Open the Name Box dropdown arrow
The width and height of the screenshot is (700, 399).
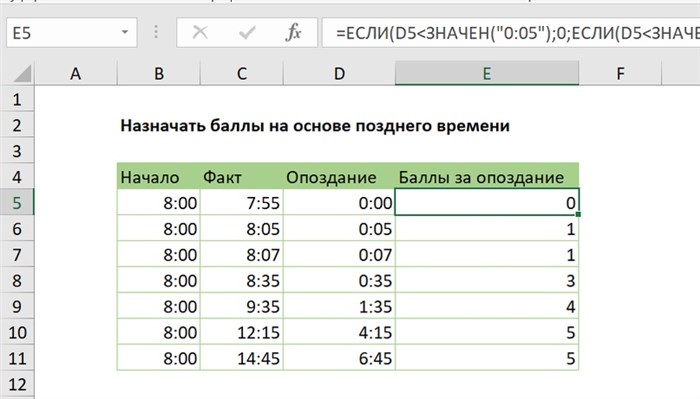(x=125, y=32)
